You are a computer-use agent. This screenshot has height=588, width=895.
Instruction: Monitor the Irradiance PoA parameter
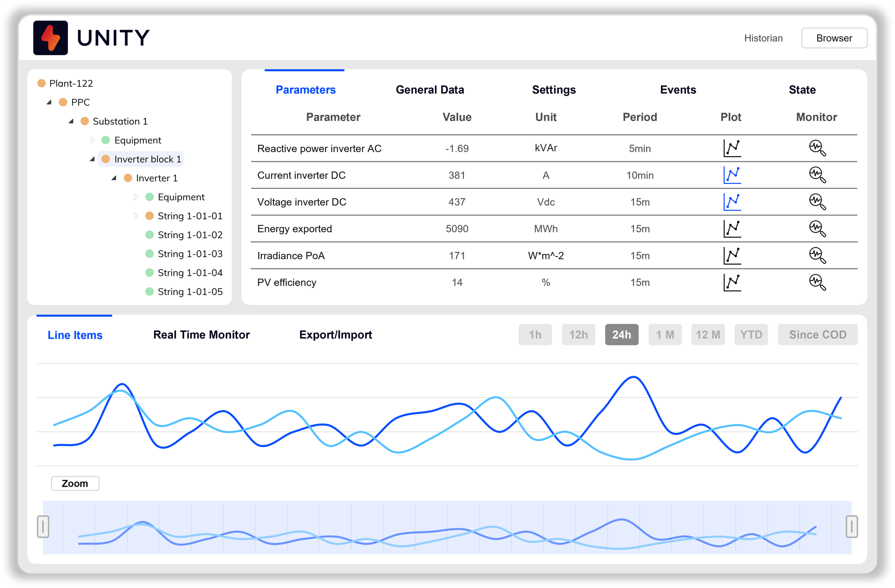817,255
